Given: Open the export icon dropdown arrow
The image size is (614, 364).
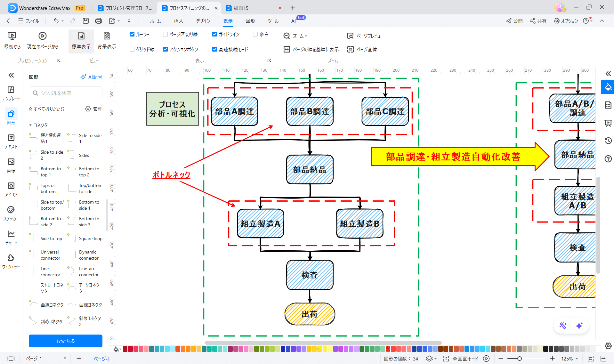Looking at the screenshot, I should (x=119, y=21).
